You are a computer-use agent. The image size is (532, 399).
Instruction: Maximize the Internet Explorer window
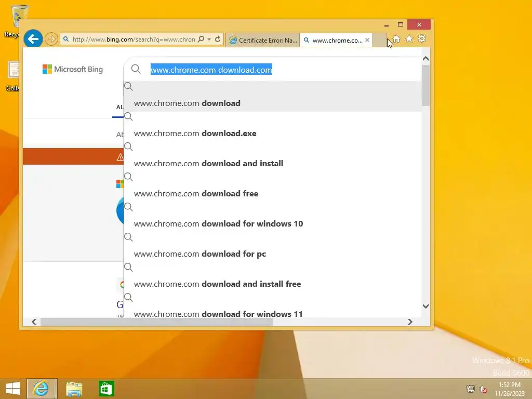(401, 24)
